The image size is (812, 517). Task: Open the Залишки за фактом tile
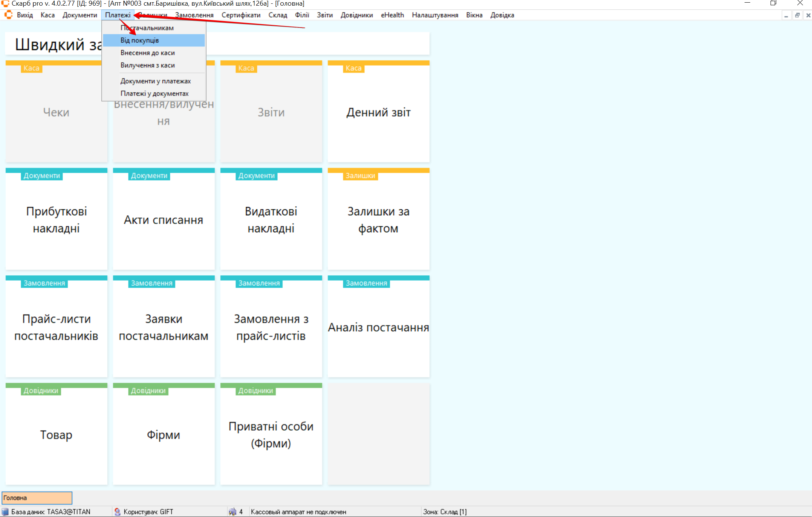point(378,219)
